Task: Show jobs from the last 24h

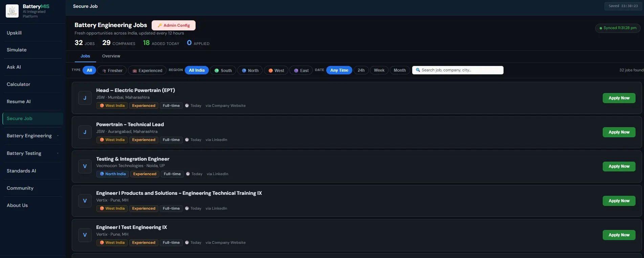Action: pos(361,70)
